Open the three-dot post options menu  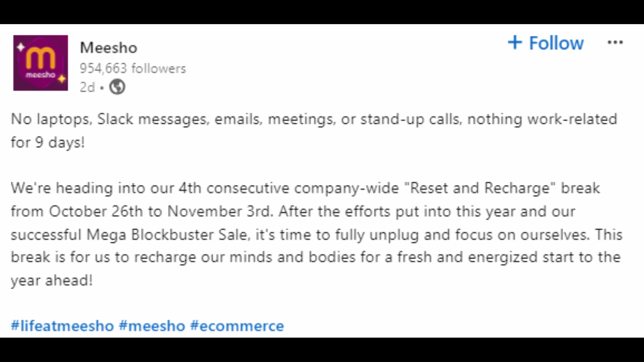pos(614,43)
